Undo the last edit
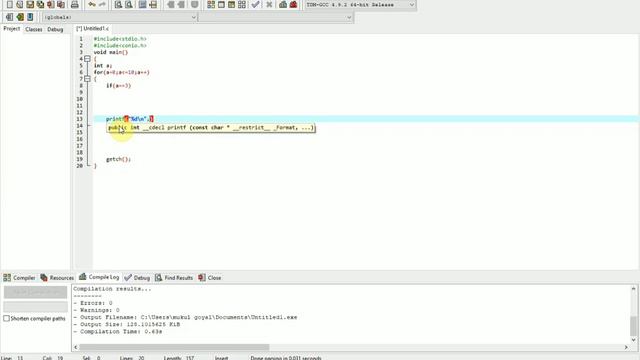This screenshot has width=640, height=360. coord(92,4)
